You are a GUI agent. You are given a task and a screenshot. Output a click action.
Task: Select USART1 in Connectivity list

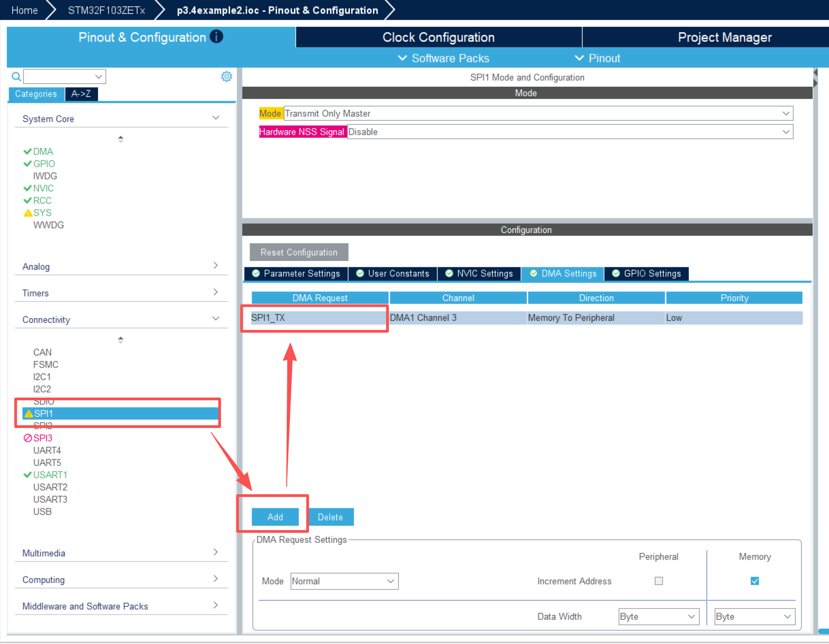tap(50, 475)
